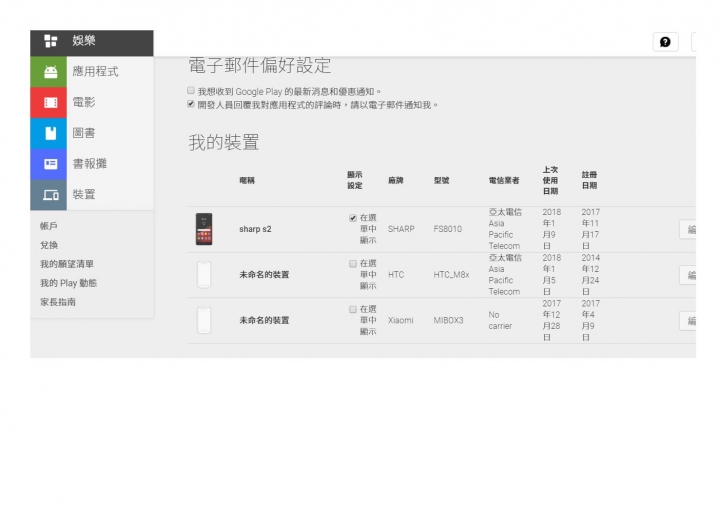720x509 pixels.
Task: Click the 廠牌 column header
Action: (x=396, y=181)
